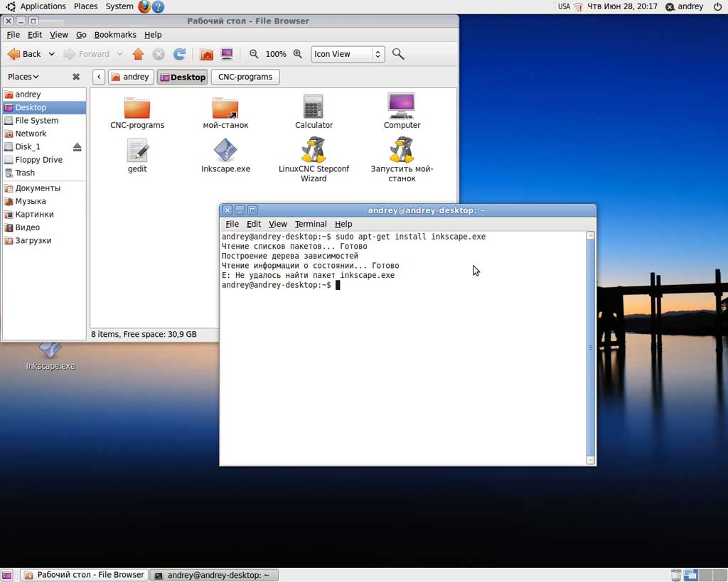Select andrey in Places sidebar

click(x=44, y=95)
